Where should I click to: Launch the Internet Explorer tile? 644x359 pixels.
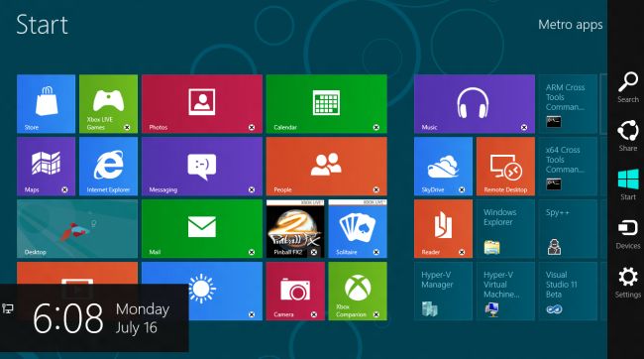click(108, 167)
